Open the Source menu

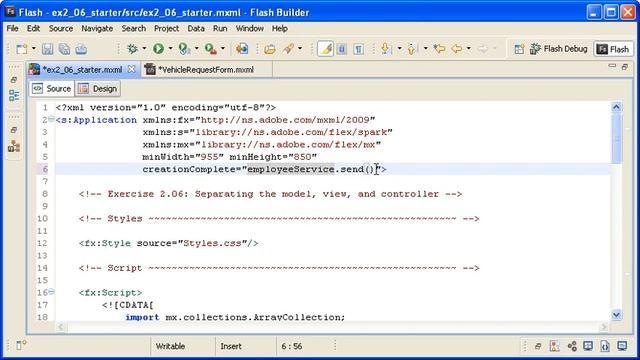(61, 29)
